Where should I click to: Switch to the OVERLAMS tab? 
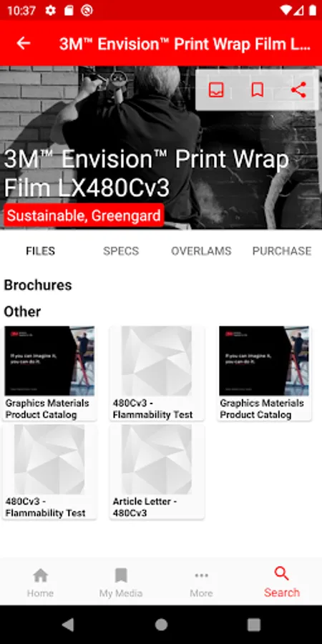201,251
